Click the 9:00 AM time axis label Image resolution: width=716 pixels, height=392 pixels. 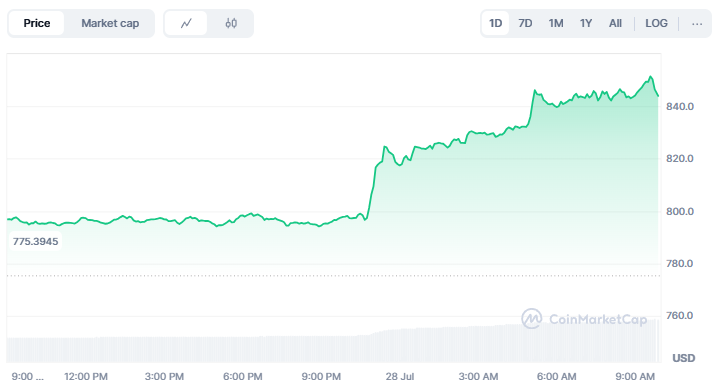[635, 377]
